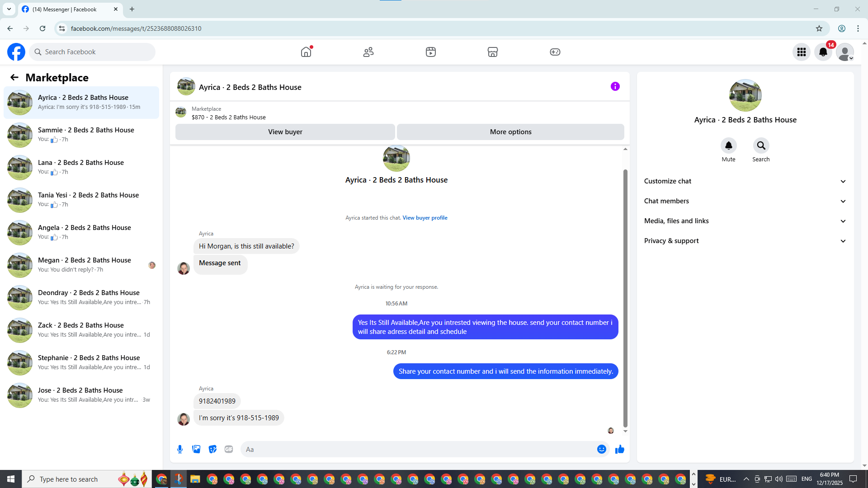Attach a photo using the image icon
The width and height of the screenshot is (868, 488).
coord(196,449)
